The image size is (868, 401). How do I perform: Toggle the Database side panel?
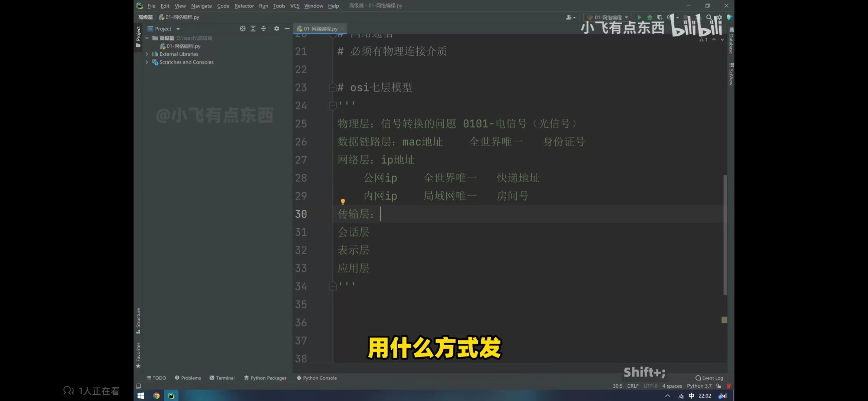coord(731,41)
